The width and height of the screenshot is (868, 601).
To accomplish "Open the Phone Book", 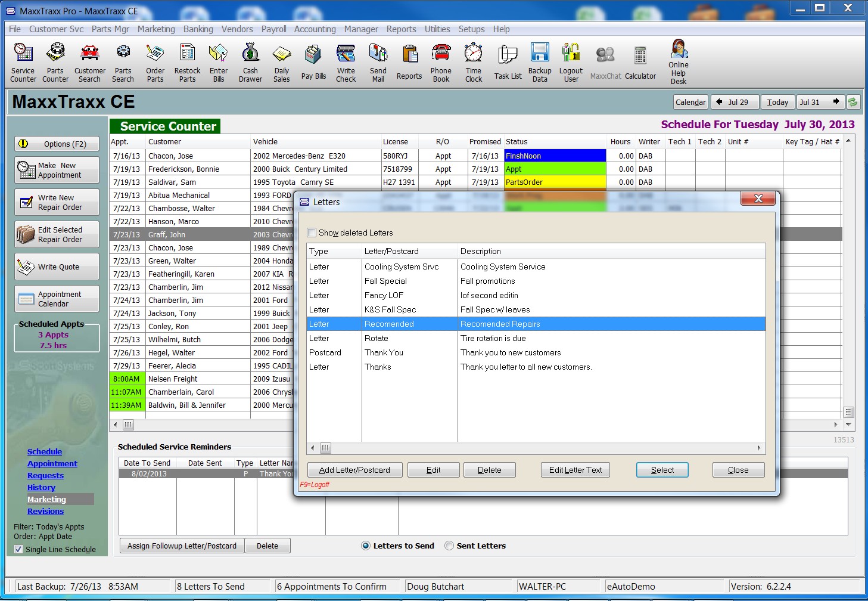I will (441, 63).
